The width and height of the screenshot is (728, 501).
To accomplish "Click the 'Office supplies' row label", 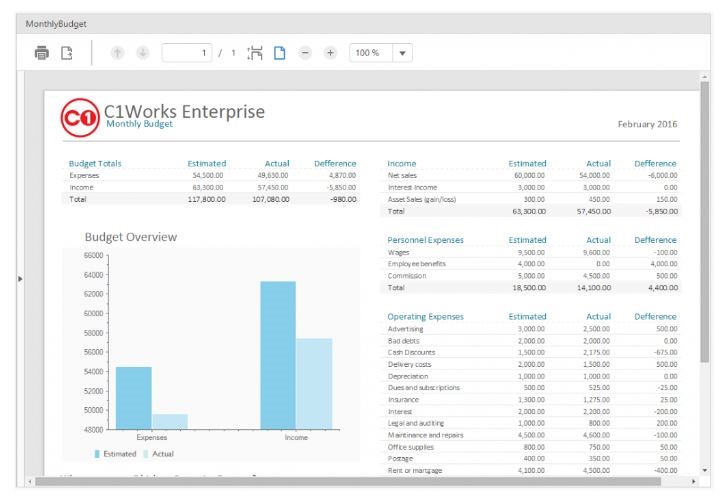I will [x=410, y=447].
